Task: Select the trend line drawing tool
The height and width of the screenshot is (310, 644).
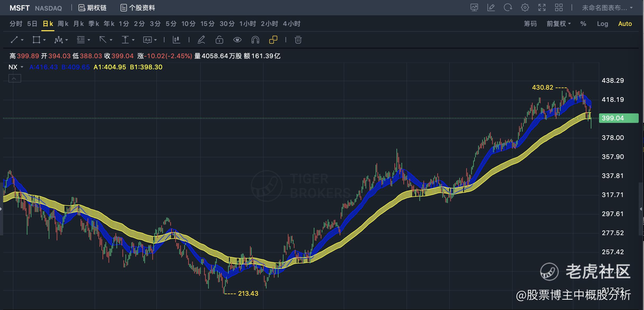Action: 14,40
